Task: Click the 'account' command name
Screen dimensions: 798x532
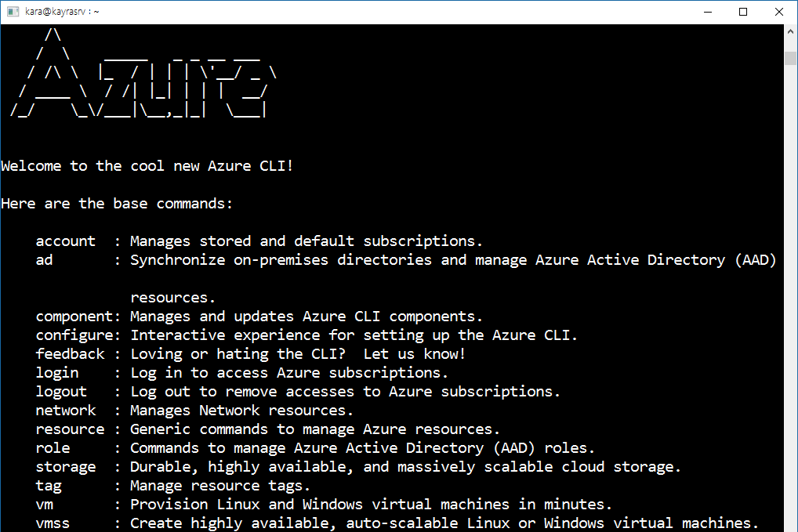Action: click(x=66, y=241)
